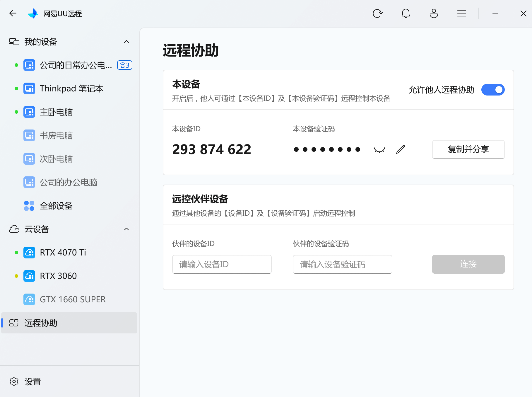Open the hamburger menu in the title bar

point(462,13)
